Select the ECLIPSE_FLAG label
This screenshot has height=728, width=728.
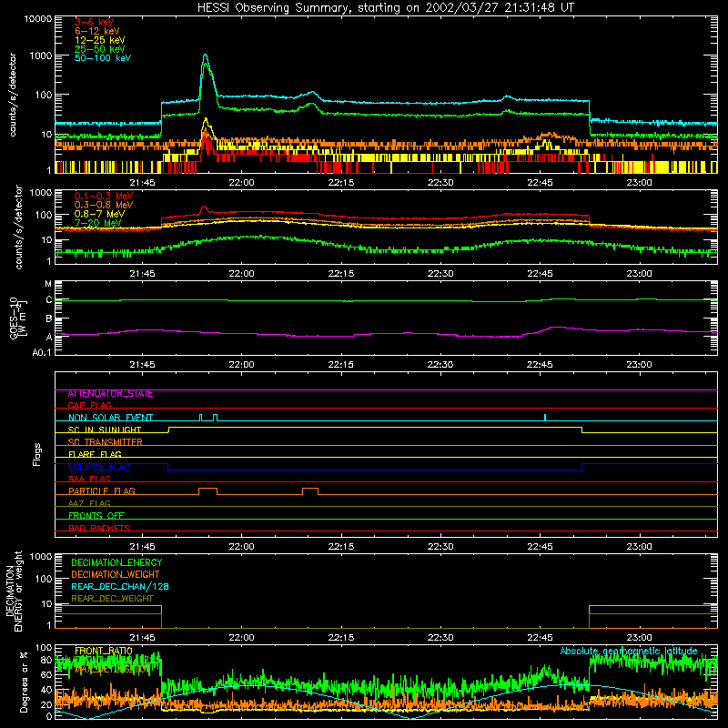click(99, 467)
